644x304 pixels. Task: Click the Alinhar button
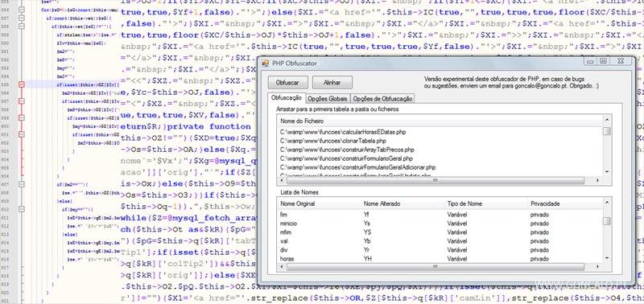[332, 83]
